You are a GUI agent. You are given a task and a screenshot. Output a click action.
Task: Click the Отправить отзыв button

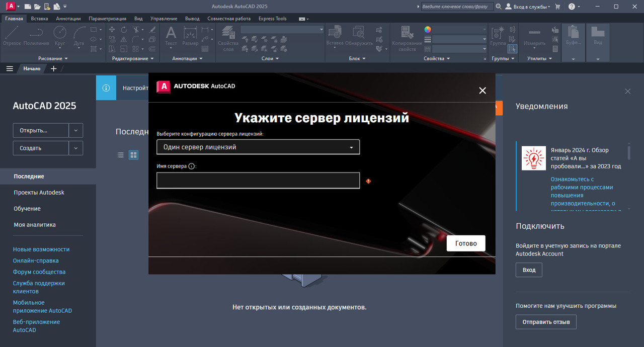click(546, 322)
